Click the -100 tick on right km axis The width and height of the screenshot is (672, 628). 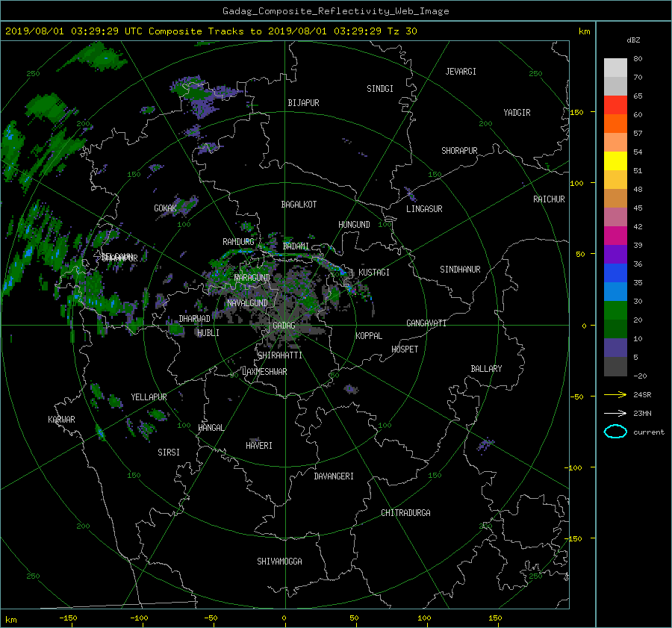pyautogui.click(x=575, y=467)
